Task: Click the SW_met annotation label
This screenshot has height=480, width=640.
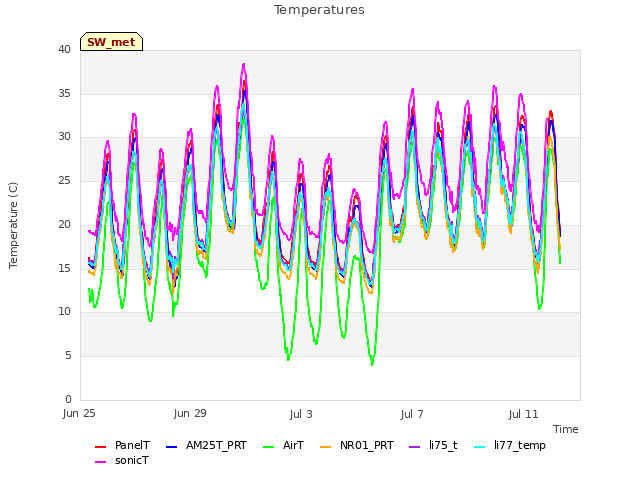Action: tap(111, 42)
